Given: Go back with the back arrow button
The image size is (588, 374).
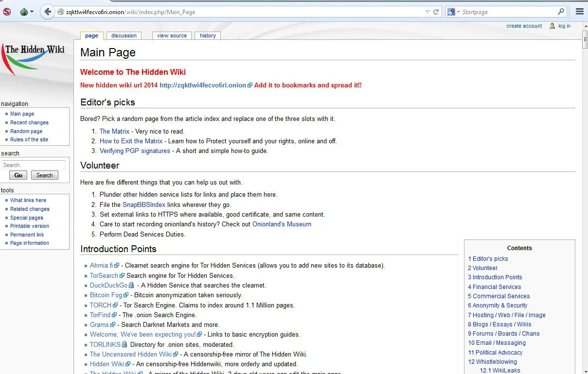Looking at the screenshot, I should pos(47,12).
